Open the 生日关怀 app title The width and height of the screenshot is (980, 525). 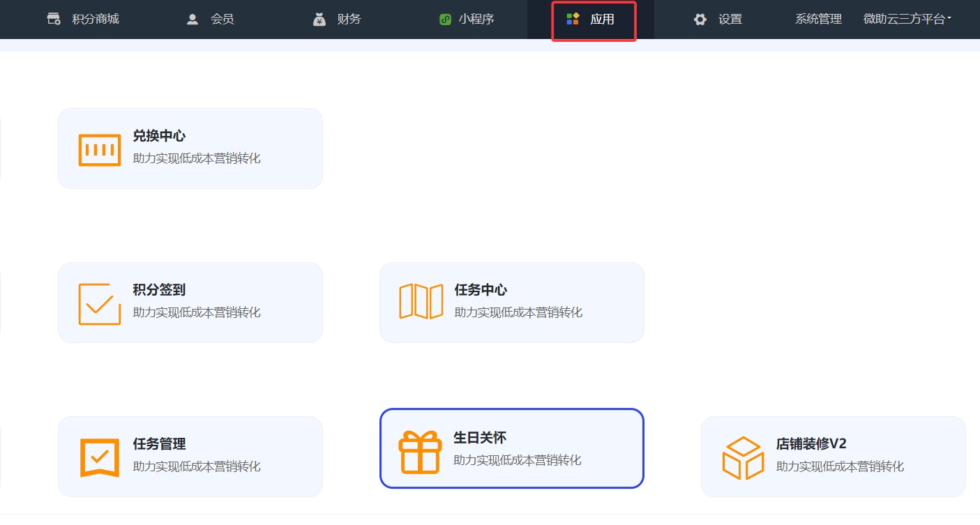(x=480, y=438)
